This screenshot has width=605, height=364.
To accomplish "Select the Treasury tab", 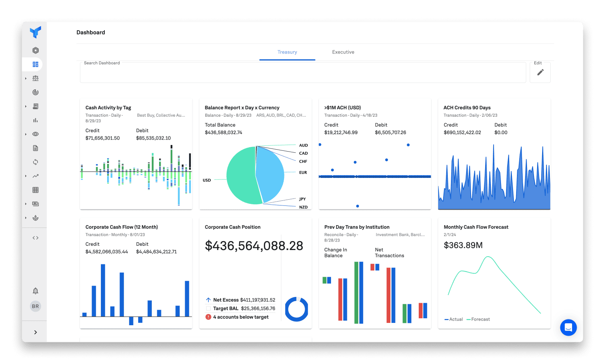I will click(x=287, y=52).
